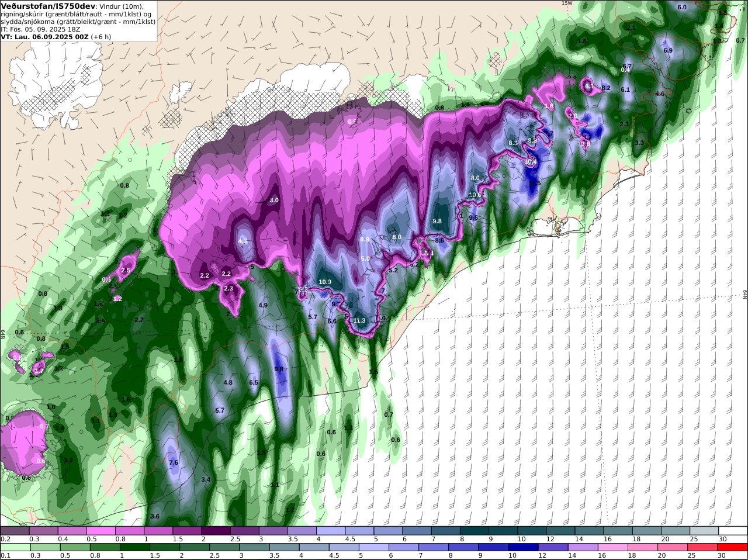Image resolution: width=748 pixels, height=560 pixels.
Task: Click the 15W longitude label
Action: pyautogui.click(x=566, y=3)
